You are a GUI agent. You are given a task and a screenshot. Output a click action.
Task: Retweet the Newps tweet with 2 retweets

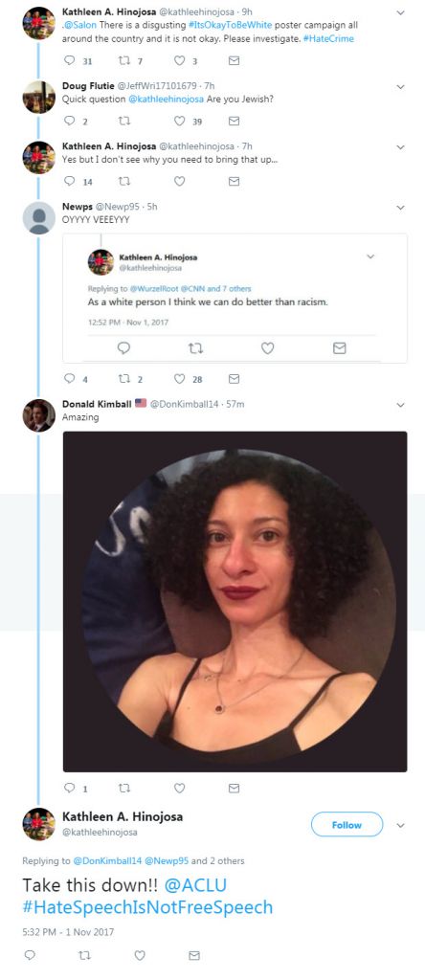[124, 379]
